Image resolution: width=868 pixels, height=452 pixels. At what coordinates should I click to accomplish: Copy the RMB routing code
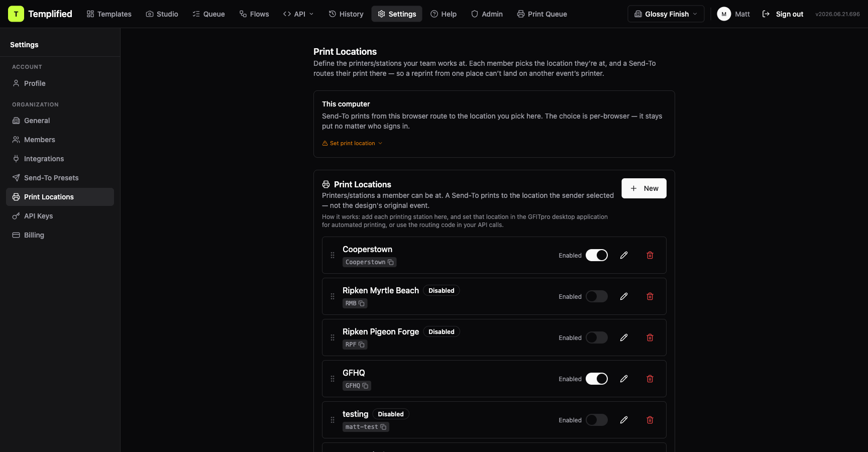(x=362, y=303)
